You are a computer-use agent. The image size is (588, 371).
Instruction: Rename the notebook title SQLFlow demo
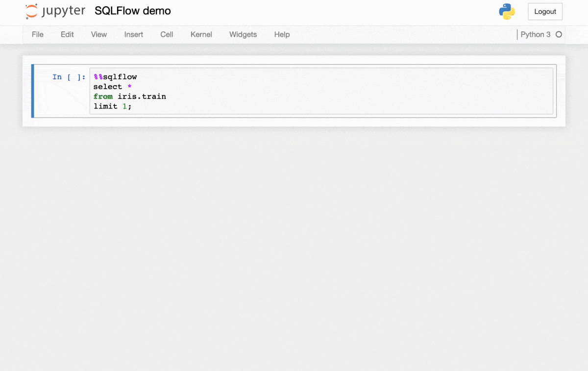click(133, 11)
